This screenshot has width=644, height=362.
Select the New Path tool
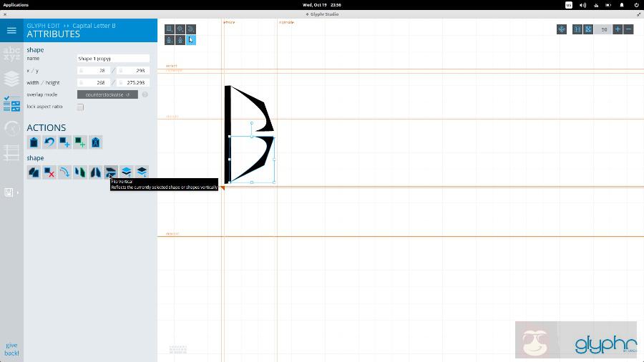pyautogui.click(x=190, y=29)
